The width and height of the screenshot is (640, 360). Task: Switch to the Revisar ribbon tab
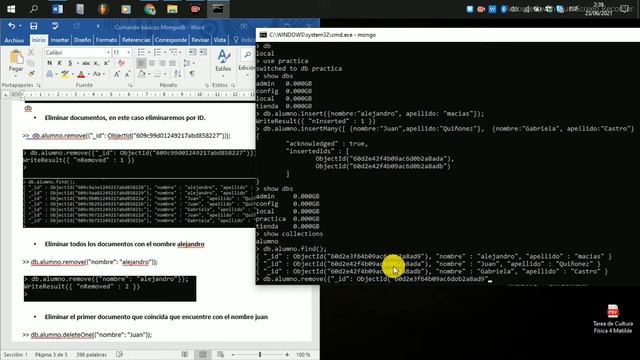[200, 40]
